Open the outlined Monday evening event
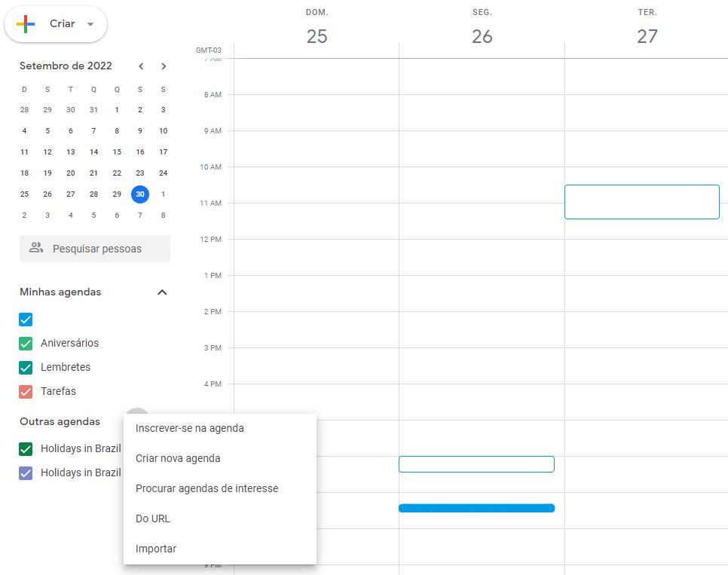 click(x=476, y=464)
